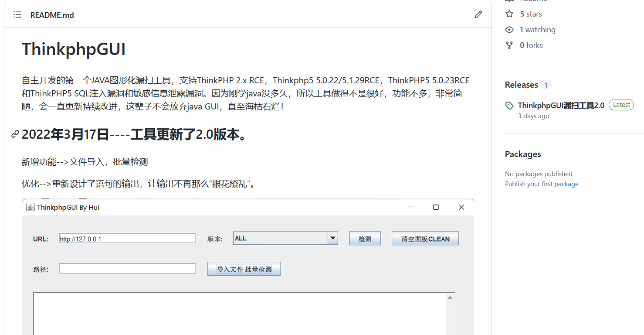
Task: Click the 导入文件 批量检测 button
Action: click(244, 269)
